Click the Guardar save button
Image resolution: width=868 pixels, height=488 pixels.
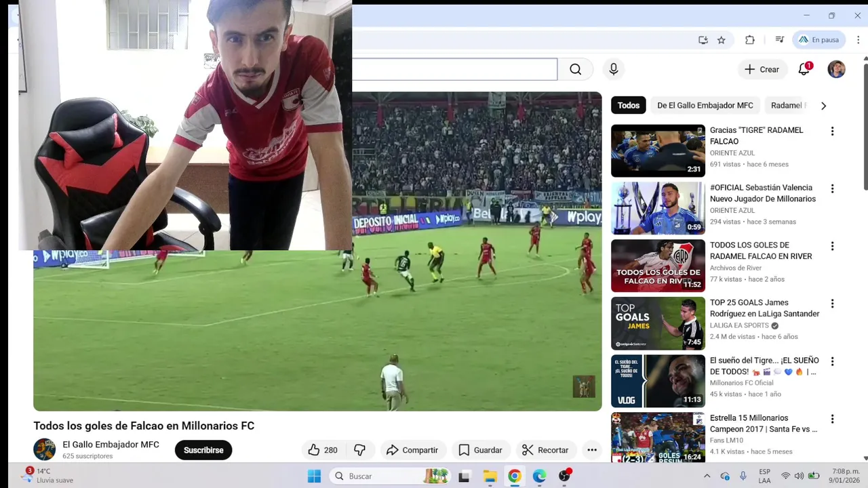(x=480, y=450)
